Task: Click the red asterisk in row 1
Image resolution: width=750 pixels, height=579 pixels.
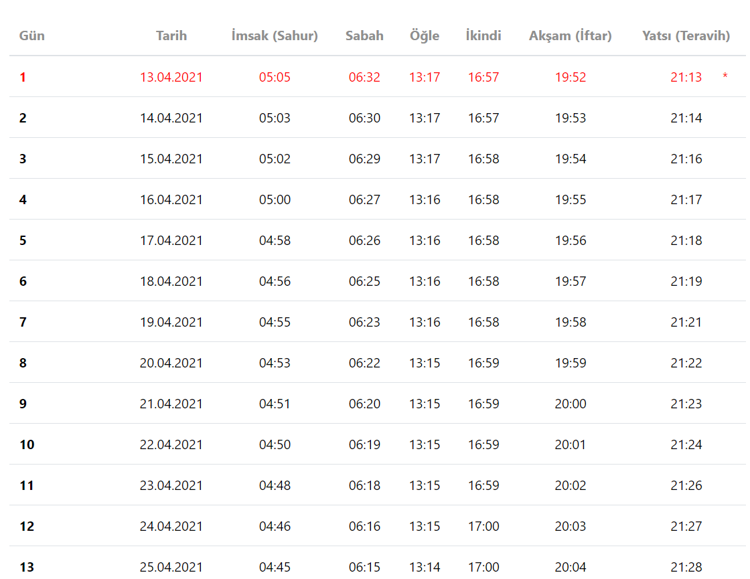Action: tap(725, 77)
